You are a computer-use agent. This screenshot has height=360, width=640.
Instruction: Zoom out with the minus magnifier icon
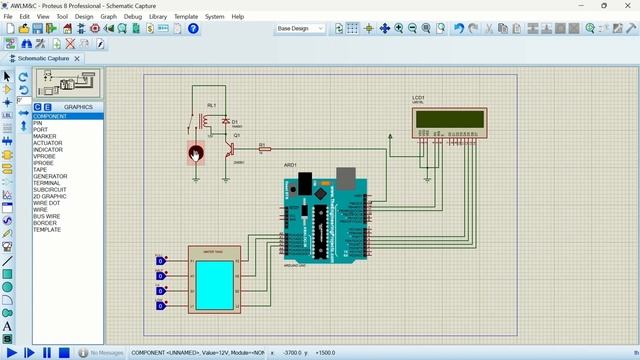click(413, 29)
